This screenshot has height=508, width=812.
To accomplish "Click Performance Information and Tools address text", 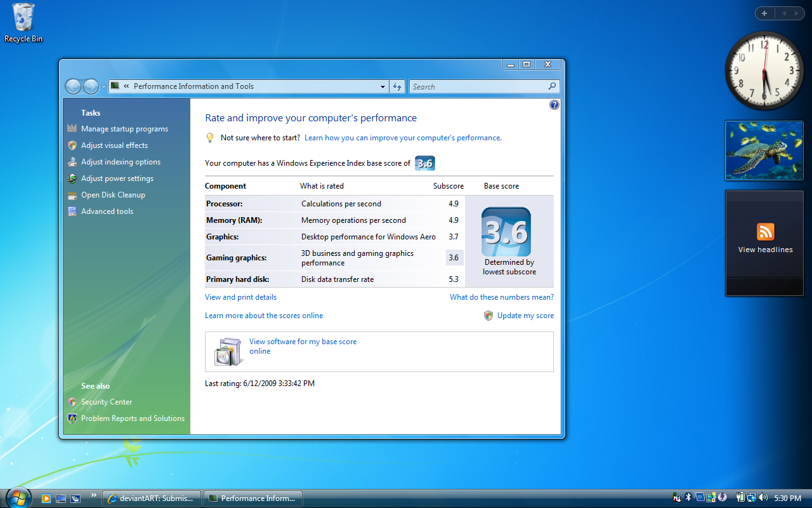I will pyautogui.click(x=193, y=86).
